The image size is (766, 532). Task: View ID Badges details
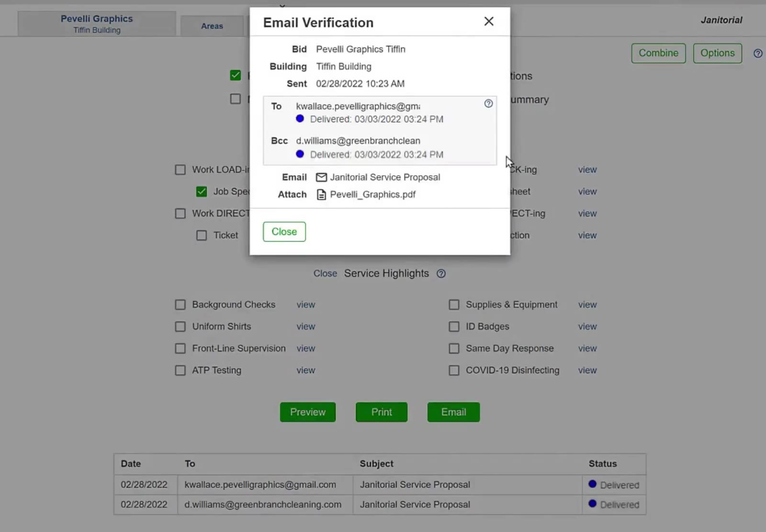click(587, 327)
